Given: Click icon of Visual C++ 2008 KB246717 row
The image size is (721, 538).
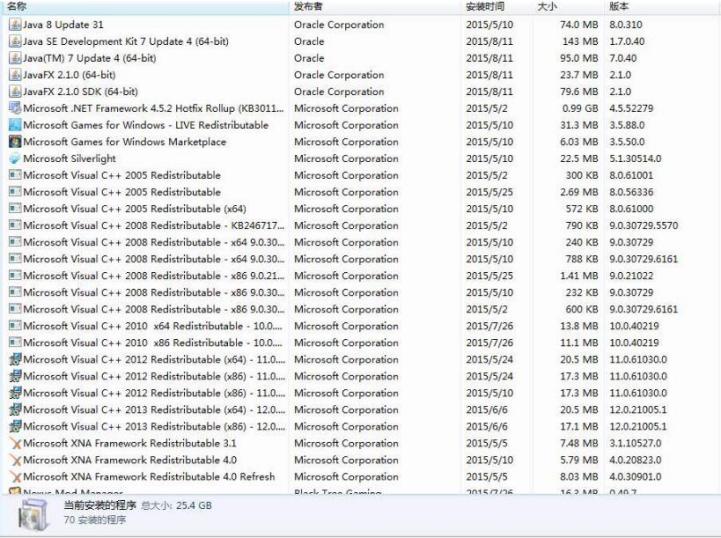Looking at the screenshot, I should click(15, 225).
